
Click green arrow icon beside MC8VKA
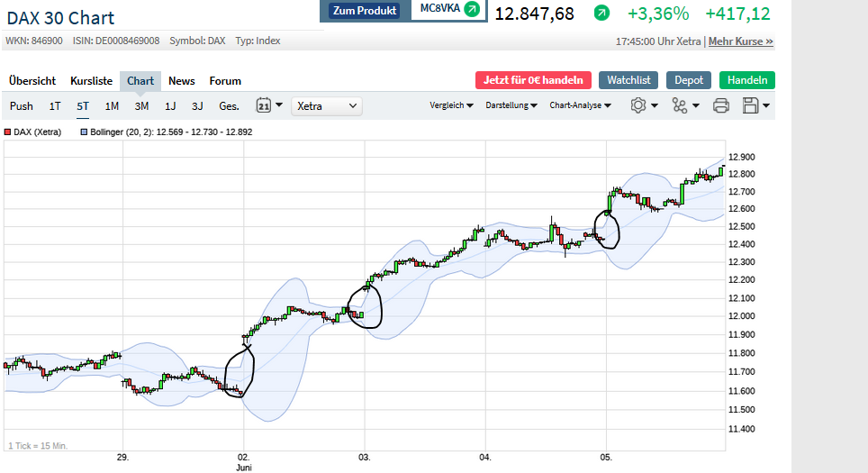(471, 10)
